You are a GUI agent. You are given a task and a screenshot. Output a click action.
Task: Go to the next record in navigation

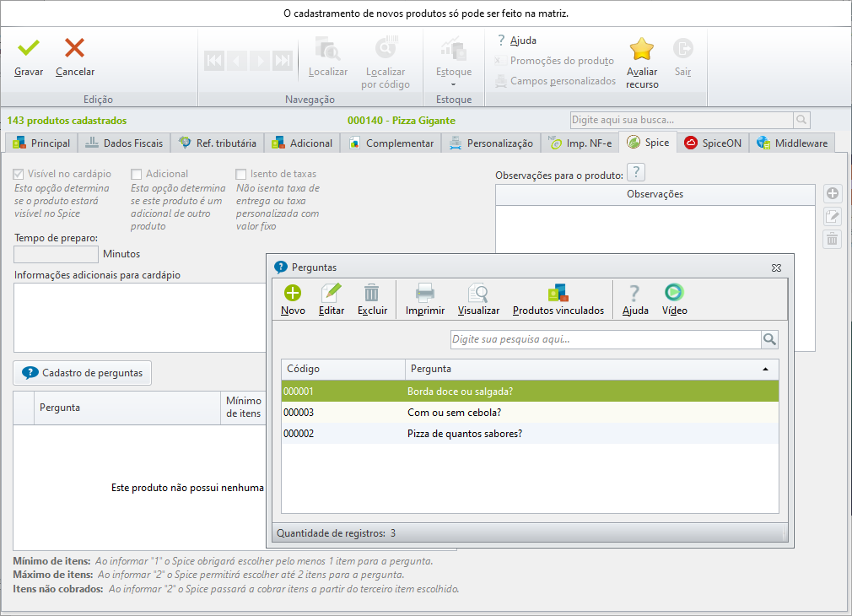(260, 61)
